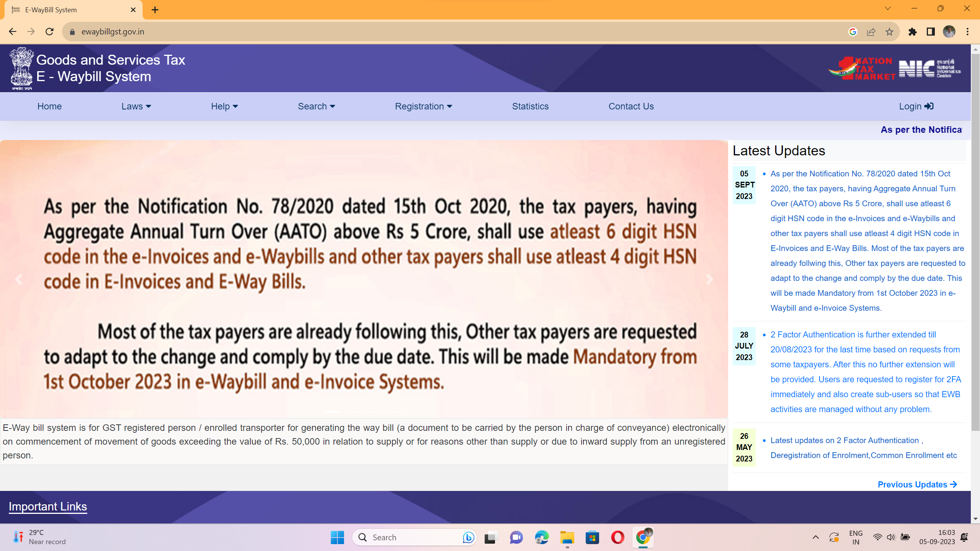Screen dimensions: 980x551
Task: Advance carousel with next arrow
Action: click(709, 279)
